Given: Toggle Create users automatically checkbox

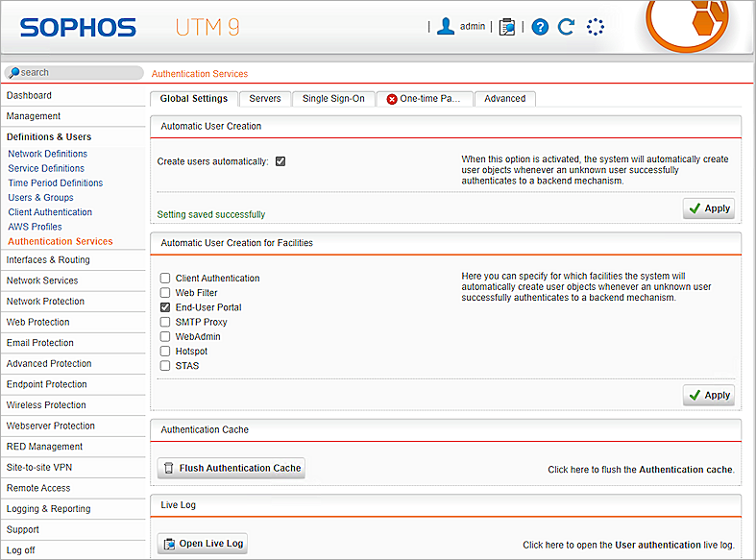Looking at the screenshot, I should point(280,161).
